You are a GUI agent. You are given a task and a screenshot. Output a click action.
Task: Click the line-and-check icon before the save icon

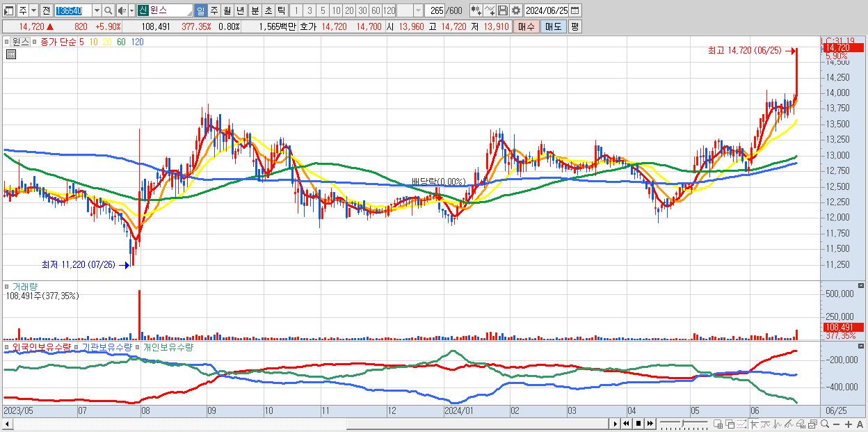pyautogui.click(x=490, y=10)
